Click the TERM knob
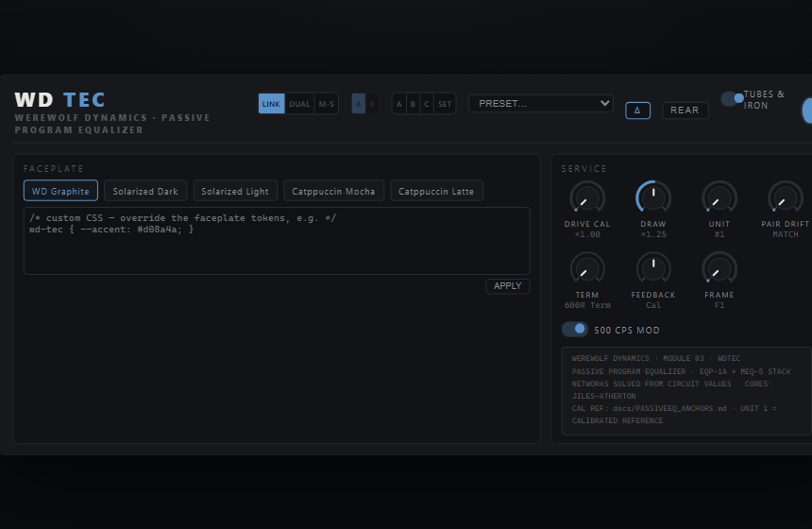 587,269
